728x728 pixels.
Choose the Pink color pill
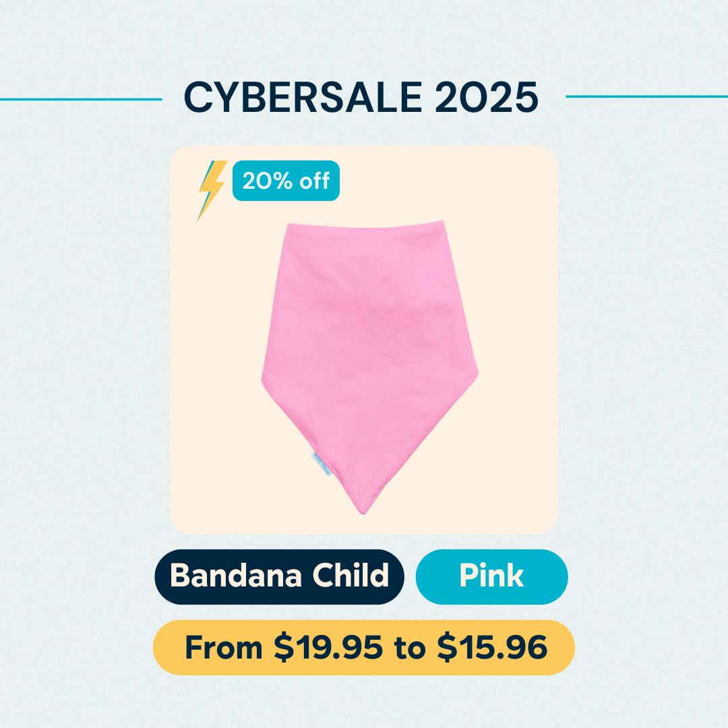point(491,576)
